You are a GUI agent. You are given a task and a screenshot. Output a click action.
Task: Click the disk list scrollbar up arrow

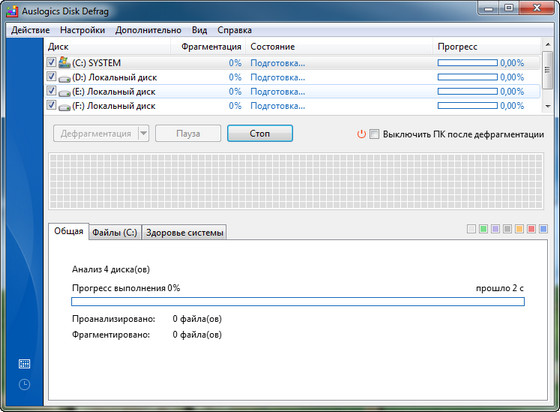pos(548,44)
